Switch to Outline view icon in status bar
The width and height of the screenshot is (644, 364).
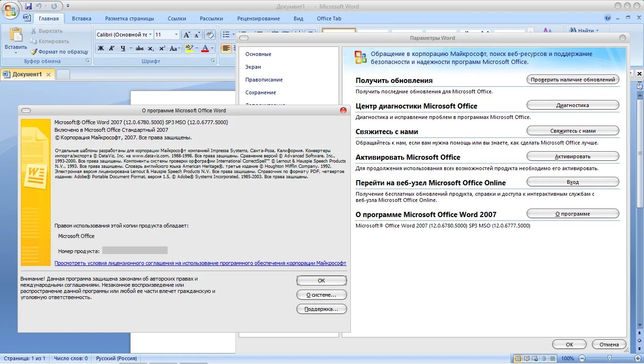[x=544, y=358]
